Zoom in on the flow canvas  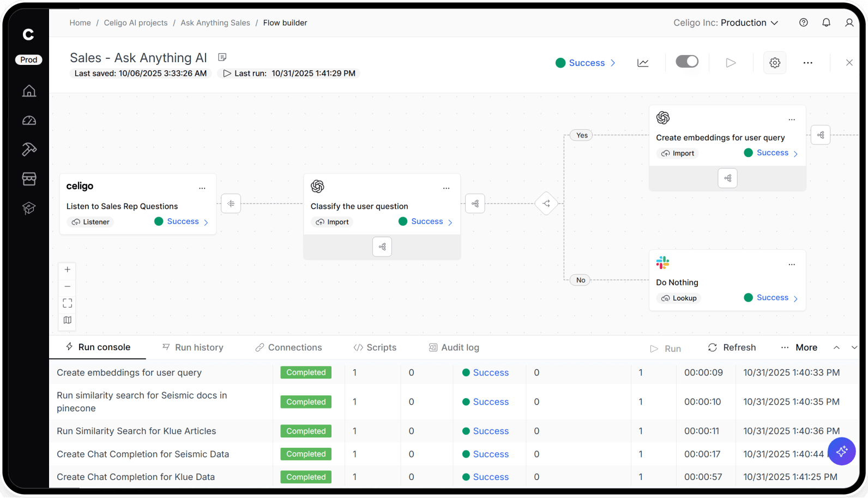coord(68,269)
